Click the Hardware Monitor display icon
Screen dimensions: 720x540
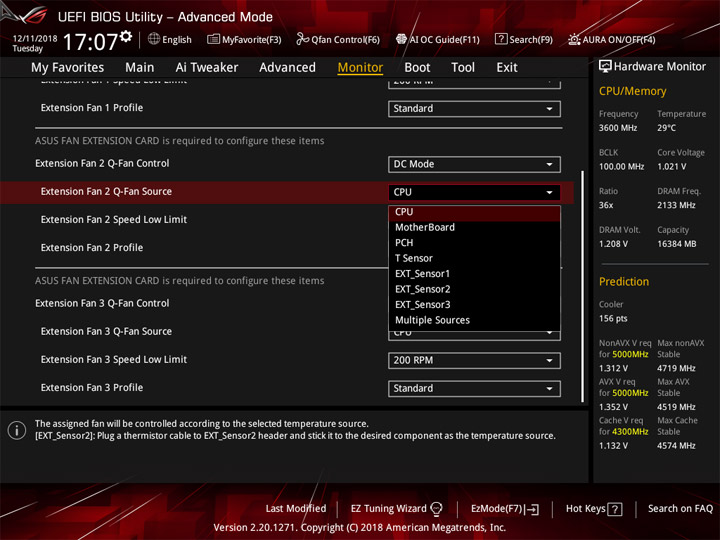pos(605,66)
